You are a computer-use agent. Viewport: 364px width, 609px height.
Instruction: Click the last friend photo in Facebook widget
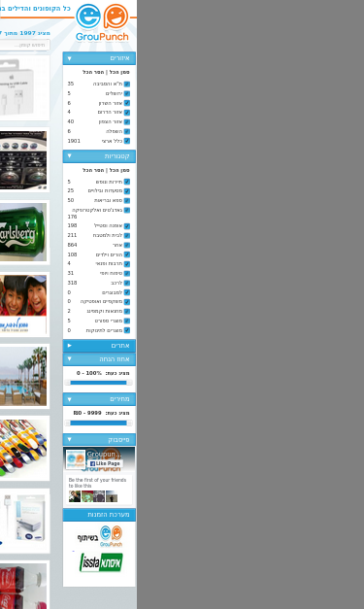(x=112, y=496)
